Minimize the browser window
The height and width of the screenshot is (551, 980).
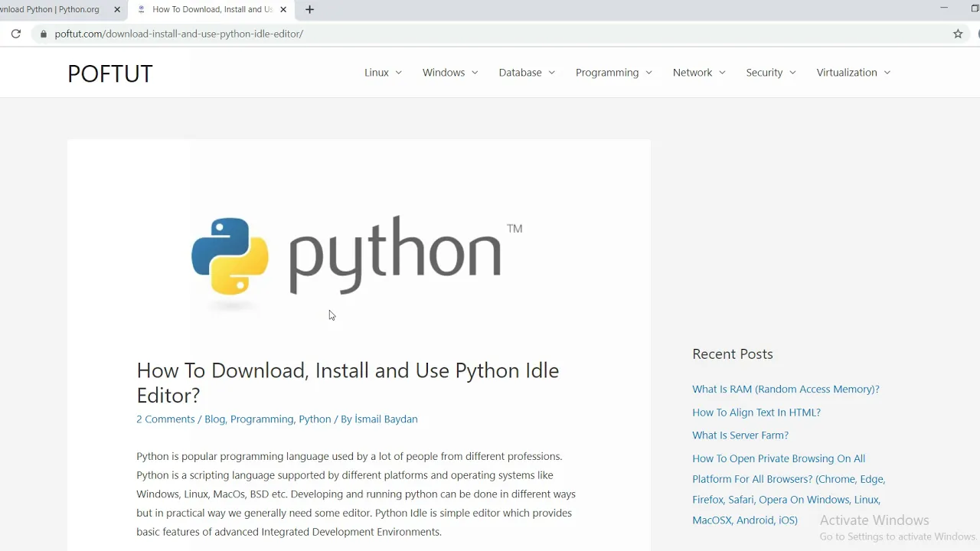[944, 8]
